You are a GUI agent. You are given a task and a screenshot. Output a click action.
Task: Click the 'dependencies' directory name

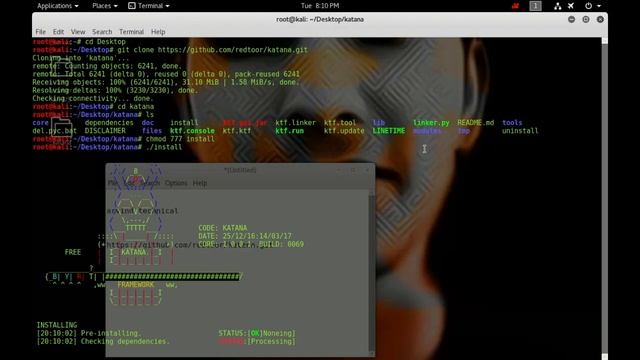[109, 123]
